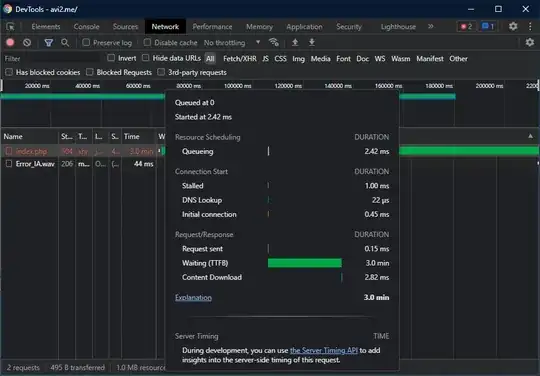Viewport: 540px width, 376px height.
Task: Open DevTools settings gear
Action: coord(513,26)
